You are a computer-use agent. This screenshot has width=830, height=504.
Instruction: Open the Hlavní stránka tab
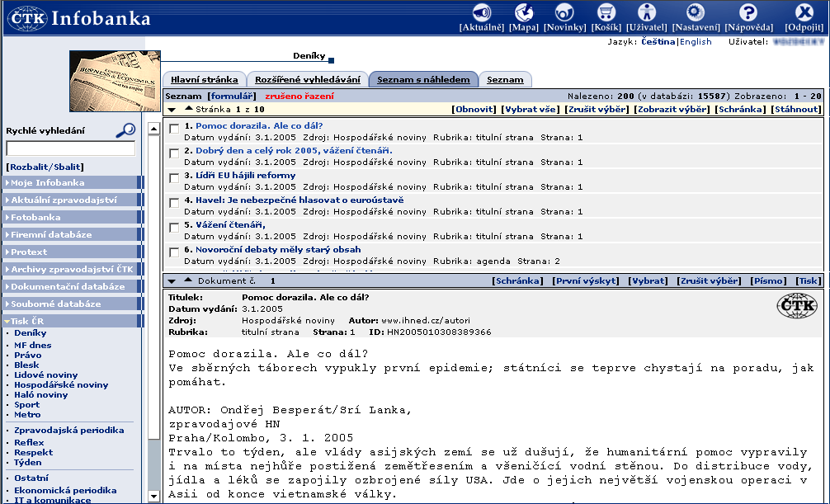(203, 80)
